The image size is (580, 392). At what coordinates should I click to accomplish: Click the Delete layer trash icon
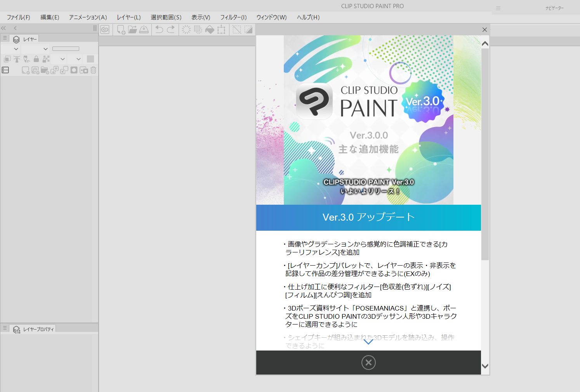pyautogui.click(x=93, y=70)
